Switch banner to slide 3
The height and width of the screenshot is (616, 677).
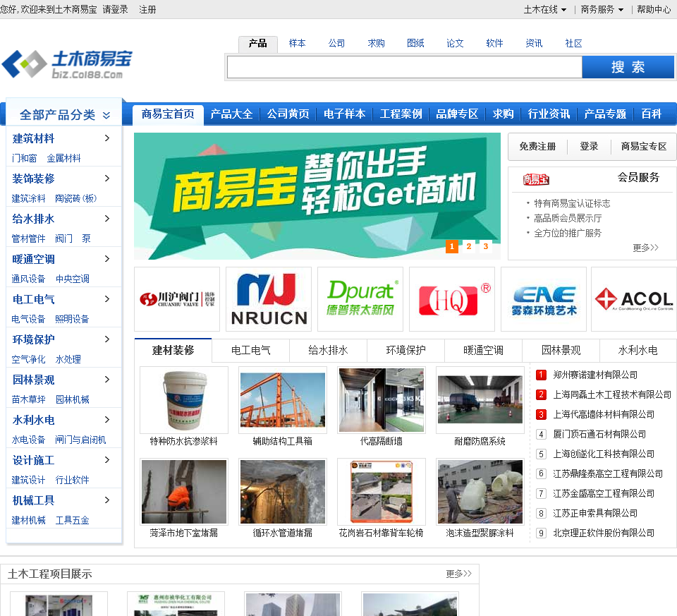tap(486, 246)
